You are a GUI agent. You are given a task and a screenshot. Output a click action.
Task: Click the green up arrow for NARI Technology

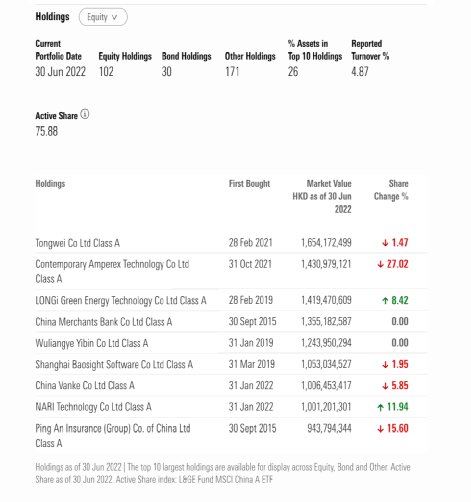381,407
